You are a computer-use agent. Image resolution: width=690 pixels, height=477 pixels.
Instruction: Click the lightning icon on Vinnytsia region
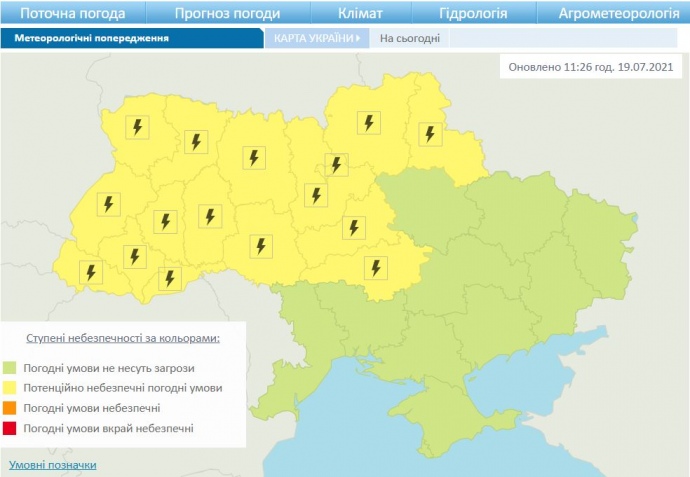pyautogui.click(x=261, y=245)
